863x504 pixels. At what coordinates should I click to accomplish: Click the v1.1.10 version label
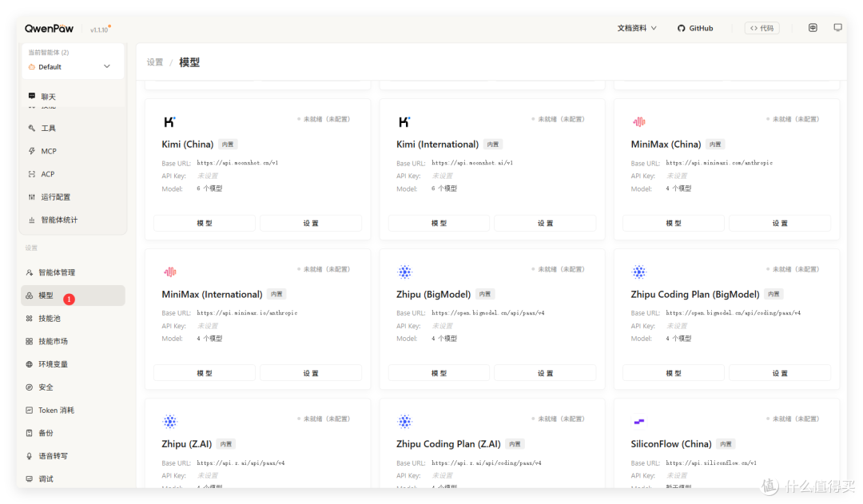point(100,30)
